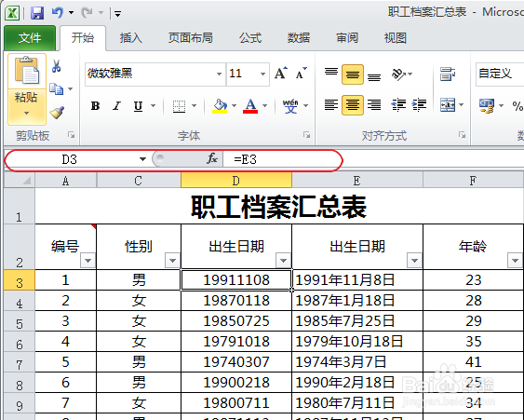Click the Wrap Text icon
The height and width of the screenshot is (420, 524).
[x=448, y=74]
